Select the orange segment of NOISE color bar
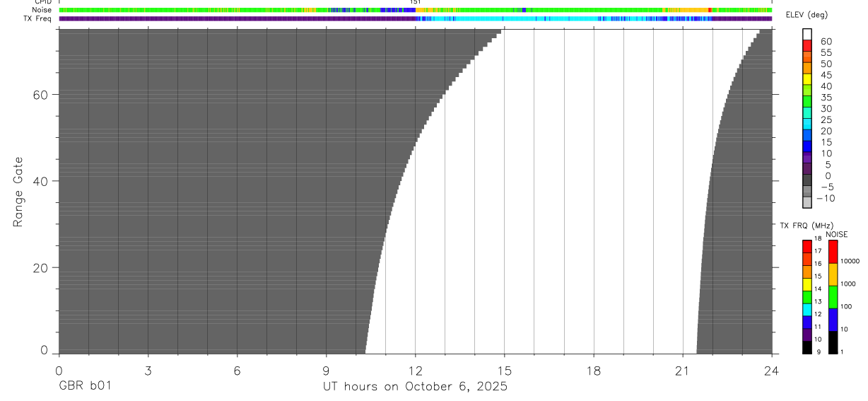This screenshot has width=868, height=401. point(833,274)
